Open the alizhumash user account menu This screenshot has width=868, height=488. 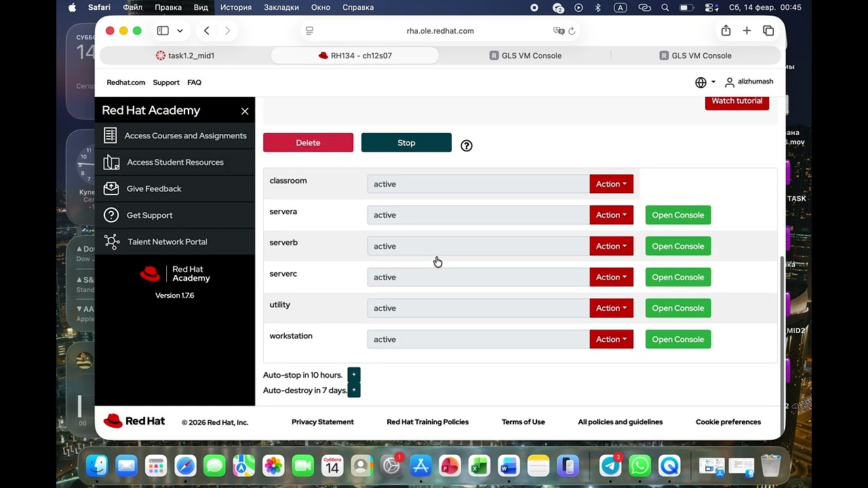(x=749, y=82)
